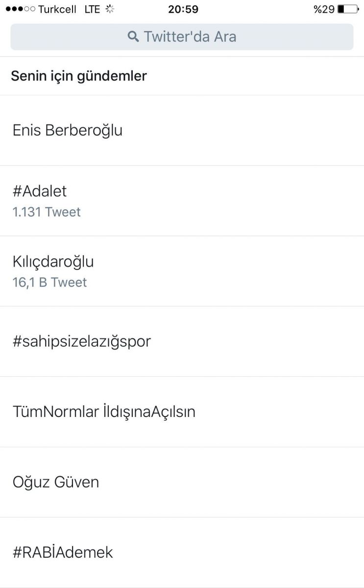
Task: Tap the magnifying glass search icon
Action: click(133, 37)
